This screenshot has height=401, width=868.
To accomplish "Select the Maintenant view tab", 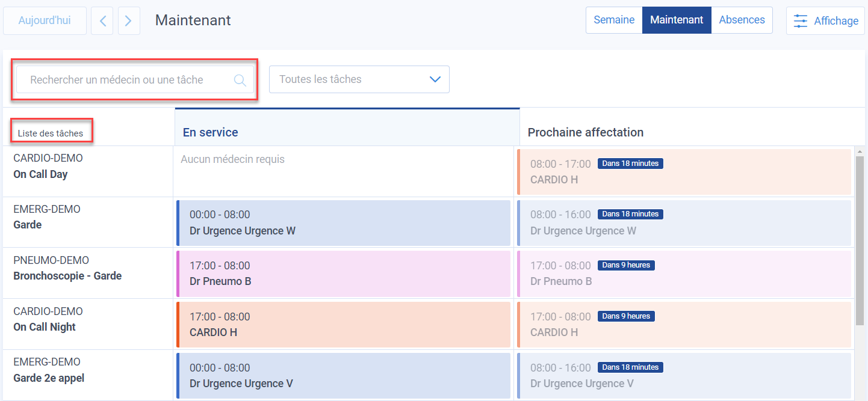I will pyautogui.click(x=677, y=20).
